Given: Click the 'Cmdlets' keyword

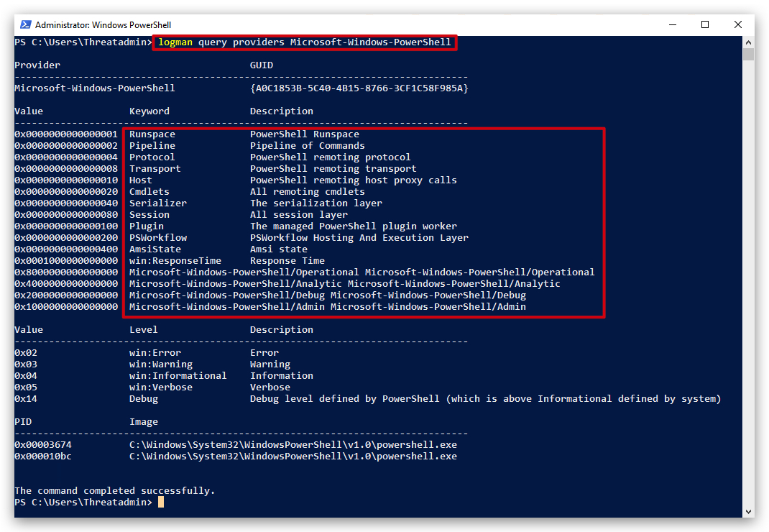Looking at the screenshot, I should pyautogui.click(x=149, y=192).
